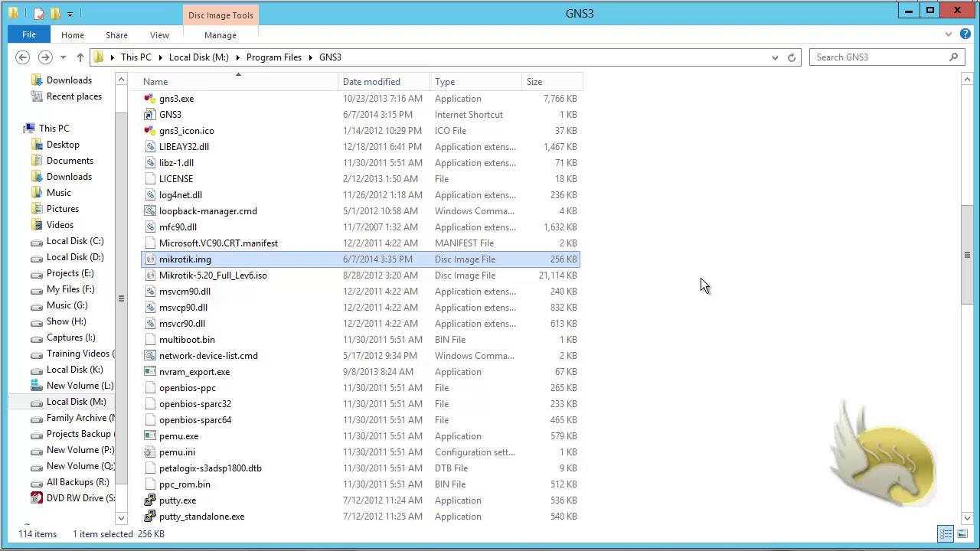Click Program Files in address bar

point(274,57)
